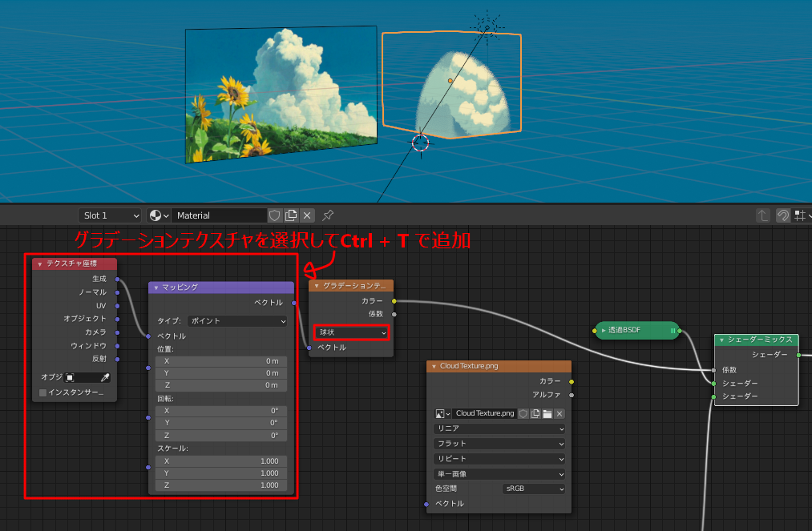
Task: Select the masked cloud plane object
Action: click(451, 86)
